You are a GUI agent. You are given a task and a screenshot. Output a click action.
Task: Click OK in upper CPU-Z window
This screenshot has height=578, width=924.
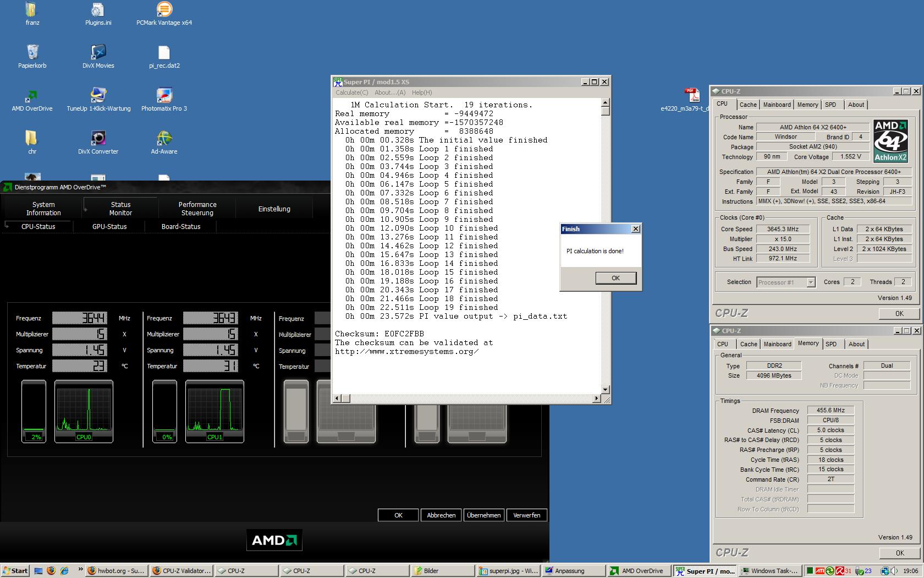(x=899, y=314)
